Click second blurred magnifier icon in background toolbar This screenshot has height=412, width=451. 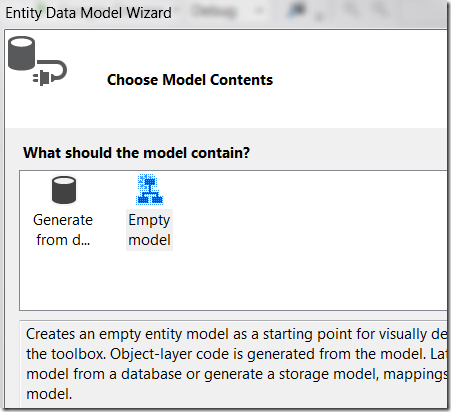pos(380,9)
